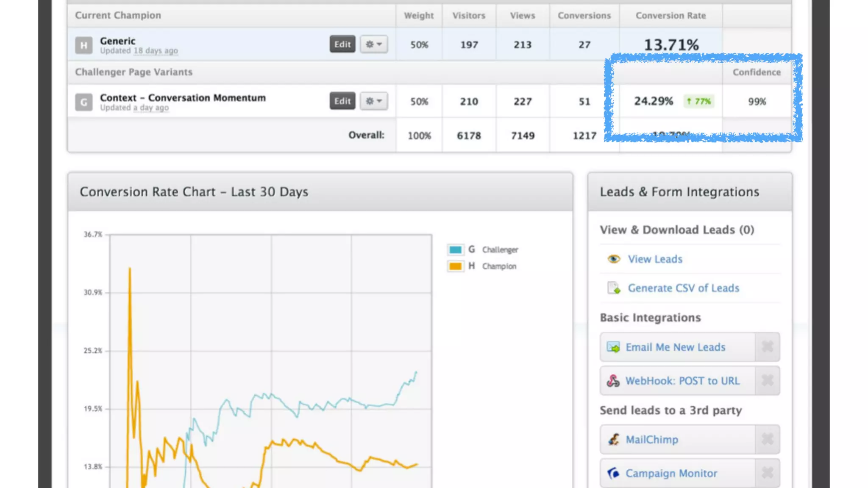Click the MailChimp monkey icon
868x488 pixels.
click(x=613, y=439)
